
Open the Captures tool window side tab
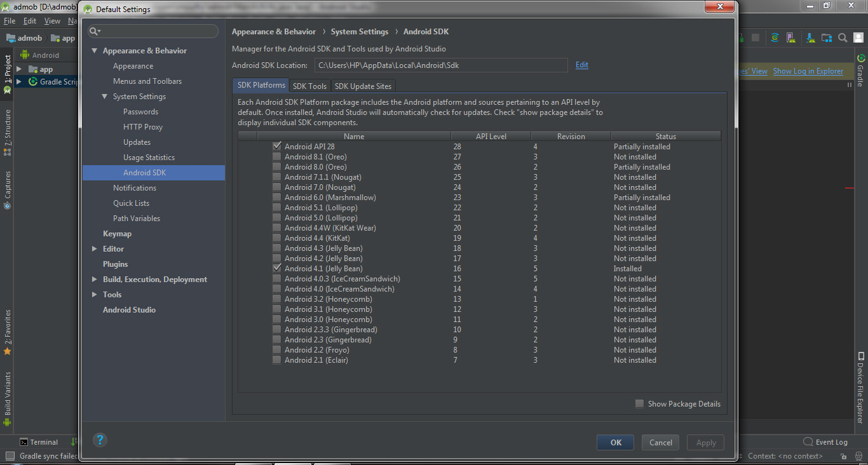tap(8, 189)
